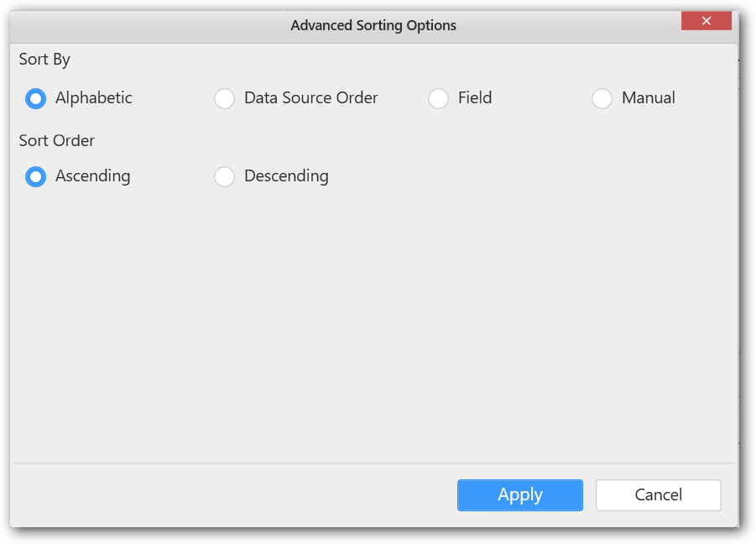Image resolution: width=756 pixels, height=544 pixels.
Task: Click the 'Field' option label text
Action: 475,98
